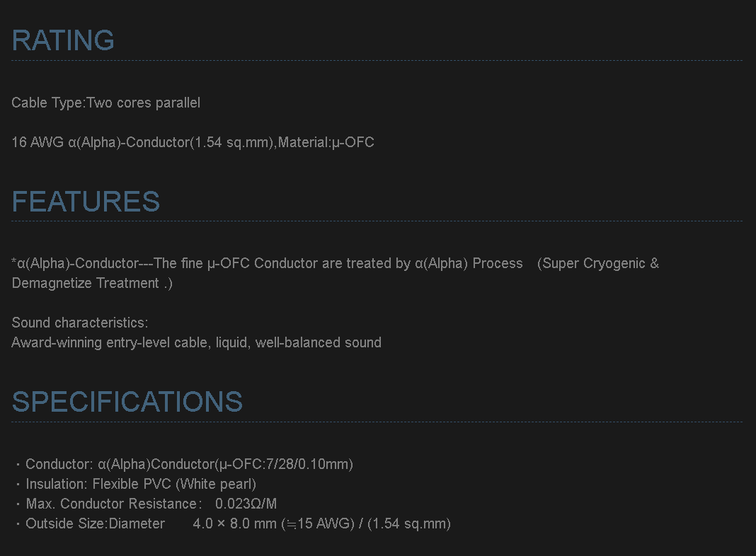Image resolution: width=756 pixels, height=556 pixels.
Task: Click the SPECIFICATIONS section heading
Action: point(127,402)
